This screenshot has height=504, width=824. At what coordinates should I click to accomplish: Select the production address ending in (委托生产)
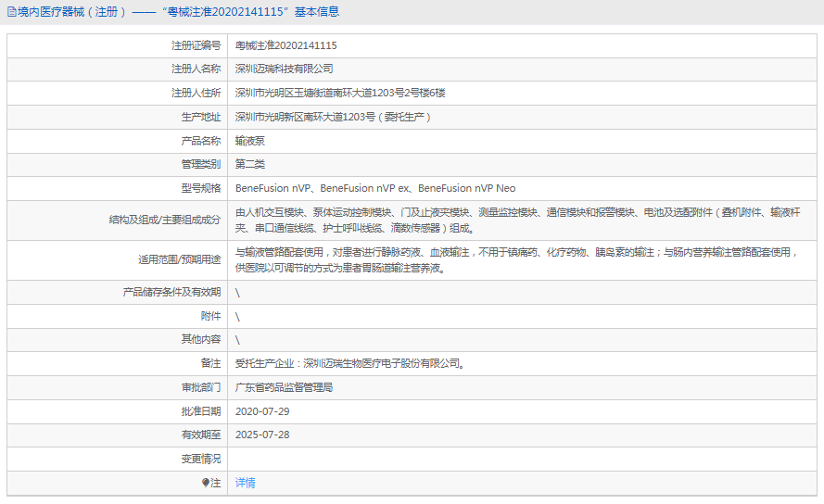click(x=333, y=117)
